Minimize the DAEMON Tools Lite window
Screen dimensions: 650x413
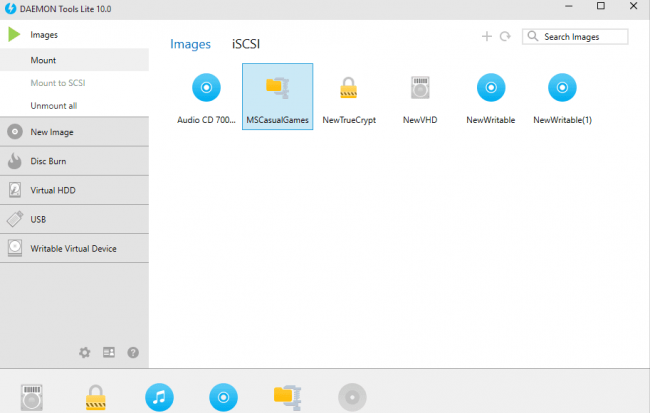(569, 6)
